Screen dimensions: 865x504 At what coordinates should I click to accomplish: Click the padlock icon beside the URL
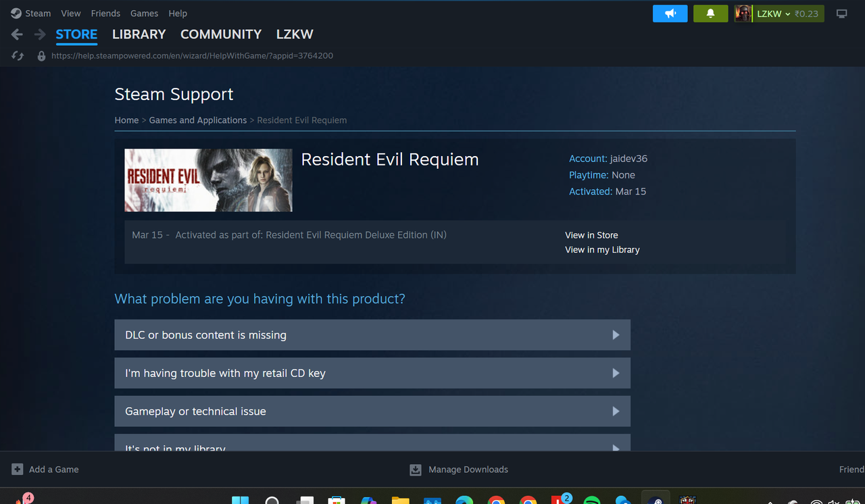point(41,56)
